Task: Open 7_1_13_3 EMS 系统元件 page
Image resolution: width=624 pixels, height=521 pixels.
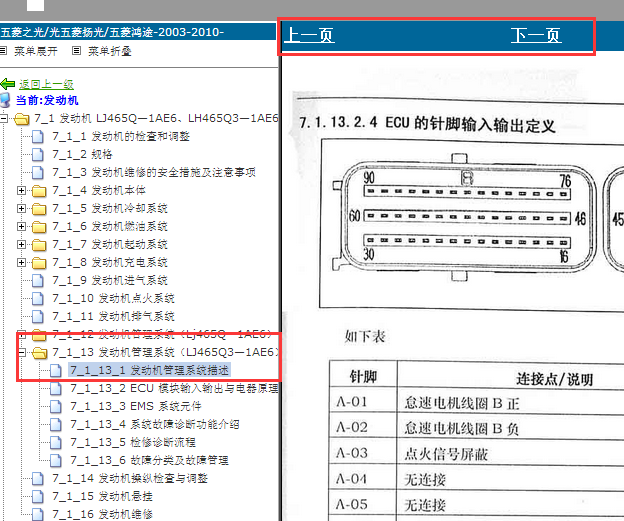Action: pos(136,406)
